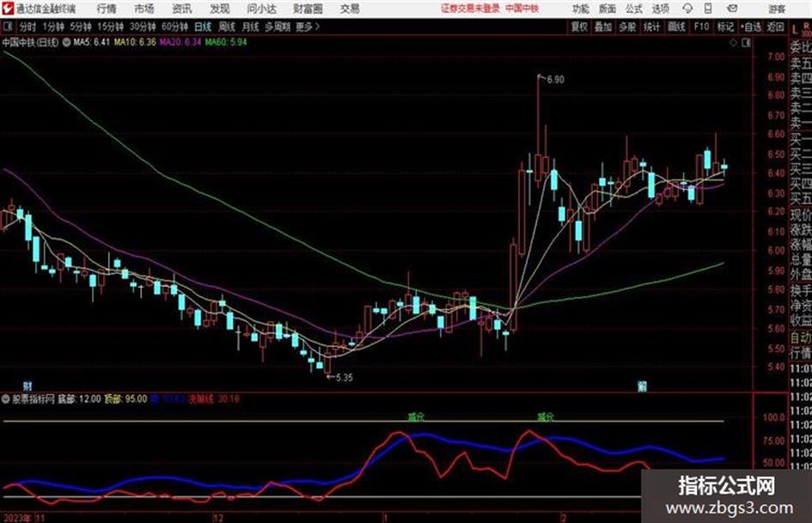Add stock via 自选 button
The width and height of the screenshot is (812, 523).
point(750,27)
